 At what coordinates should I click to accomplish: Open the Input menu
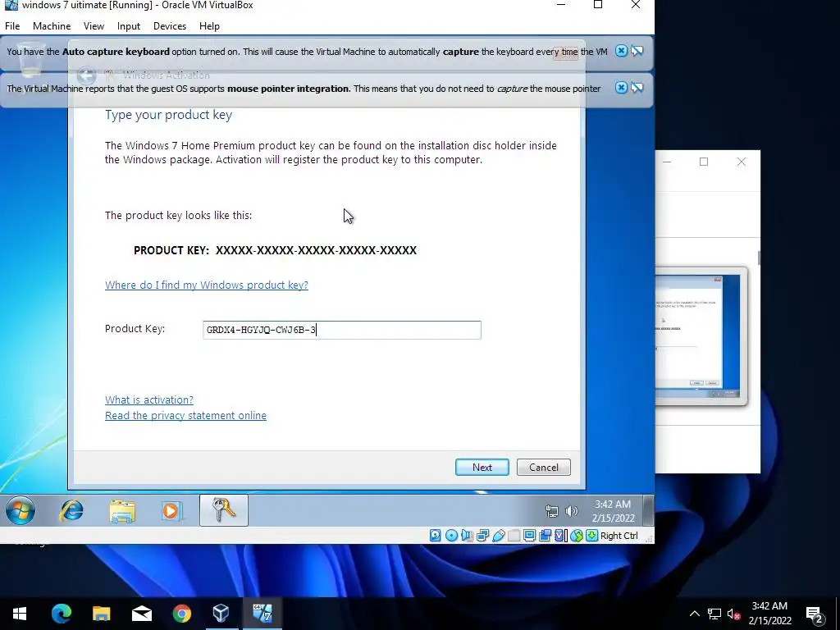[x=129, y=25]
